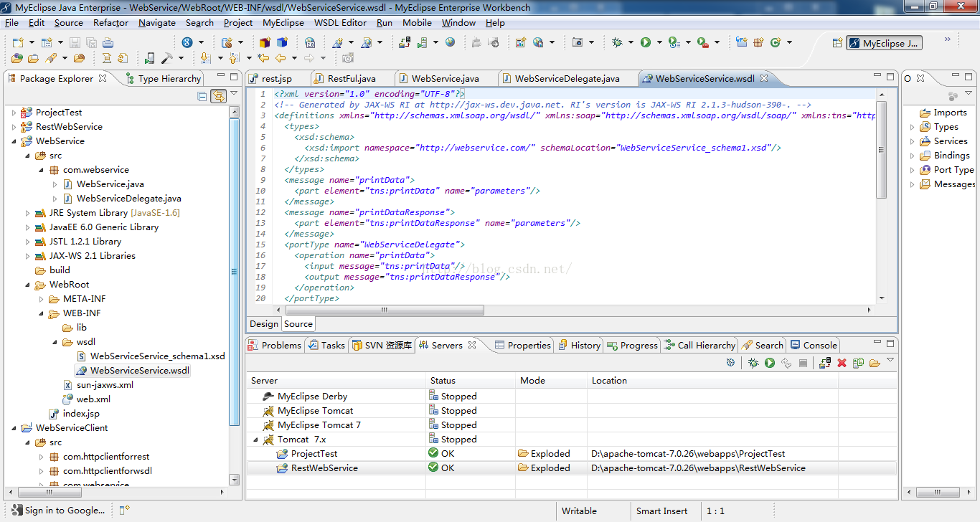980x522 pixels.
Task: Click the Debug bug icon in main toolbar
Action: [617, 42]
